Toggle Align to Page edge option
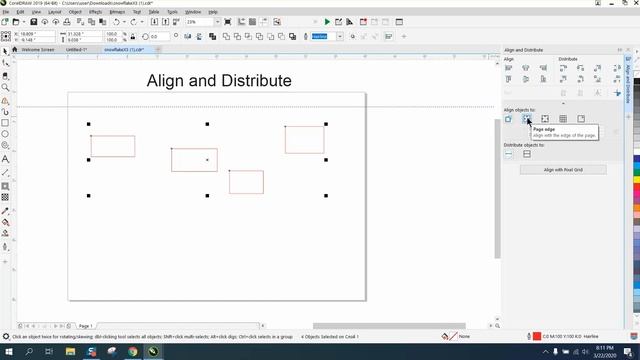The height and width of the screenshot is (360, 640). click(x=527, y=119)
